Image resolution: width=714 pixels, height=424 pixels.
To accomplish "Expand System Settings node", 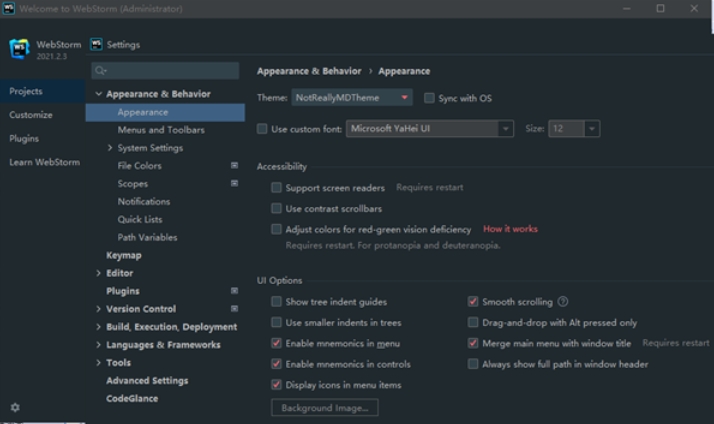I will coord(110,148).
